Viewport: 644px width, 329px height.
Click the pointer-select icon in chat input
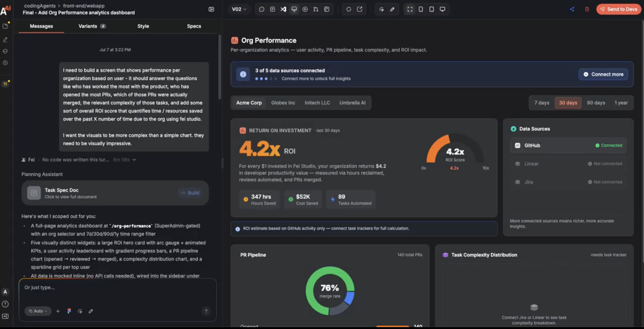[x=80, y=311]
